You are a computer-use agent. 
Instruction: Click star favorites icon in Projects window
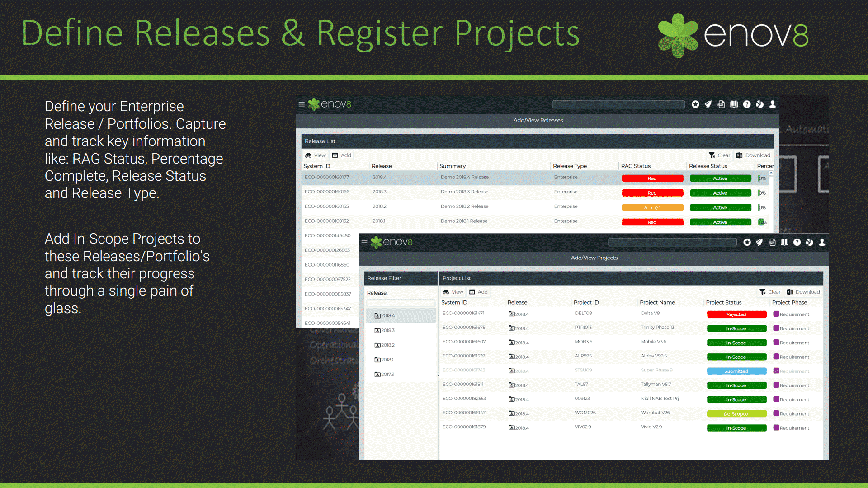(x=747, y=242)
